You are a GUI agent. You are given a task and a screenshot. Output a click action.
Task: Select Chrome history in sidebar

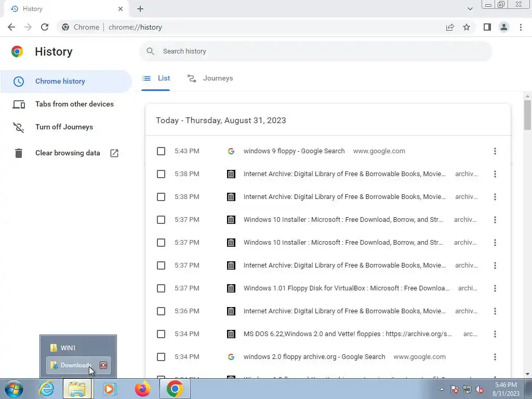click(66, 82)
